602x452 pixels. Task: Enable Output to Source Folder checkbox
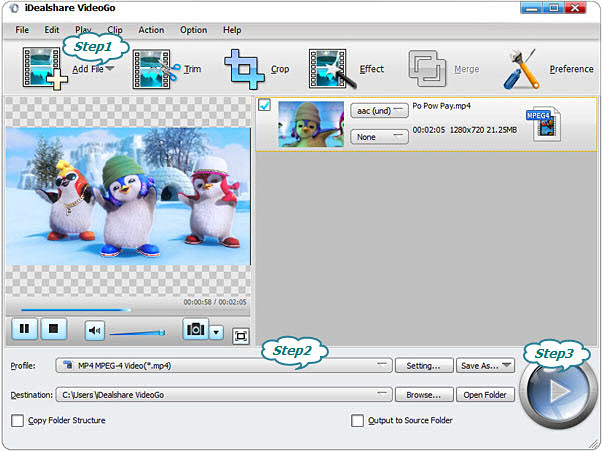coord(357,421)
